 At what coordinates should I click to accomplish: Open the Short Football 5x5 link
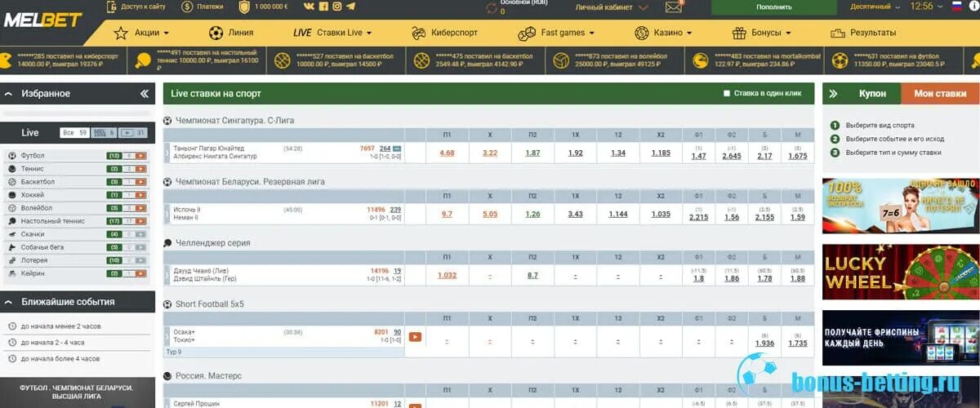pos(209,304)
